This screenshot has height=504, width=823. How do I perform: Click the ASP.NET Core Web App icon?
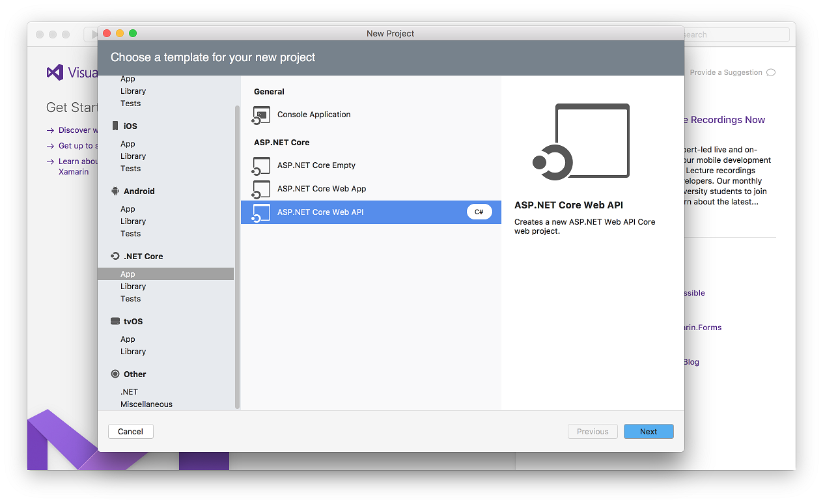261,189
